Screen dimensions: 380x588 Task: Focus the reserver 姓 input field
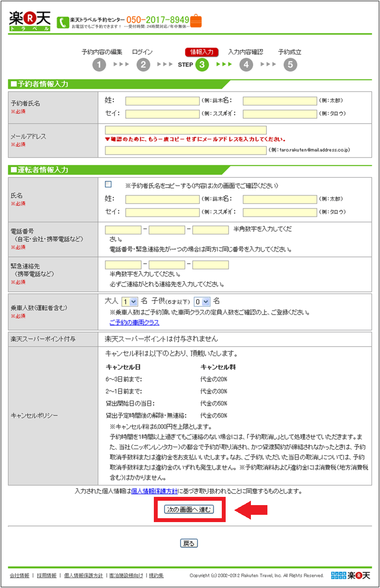tap(162, 101)
